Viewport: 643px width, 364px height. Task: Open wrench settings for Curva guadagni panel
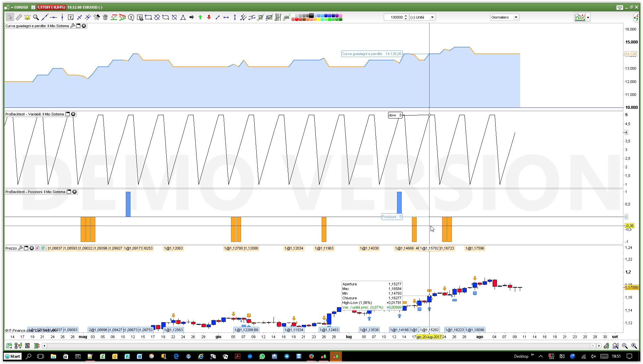pyautogui.click(x=73, y=26)
